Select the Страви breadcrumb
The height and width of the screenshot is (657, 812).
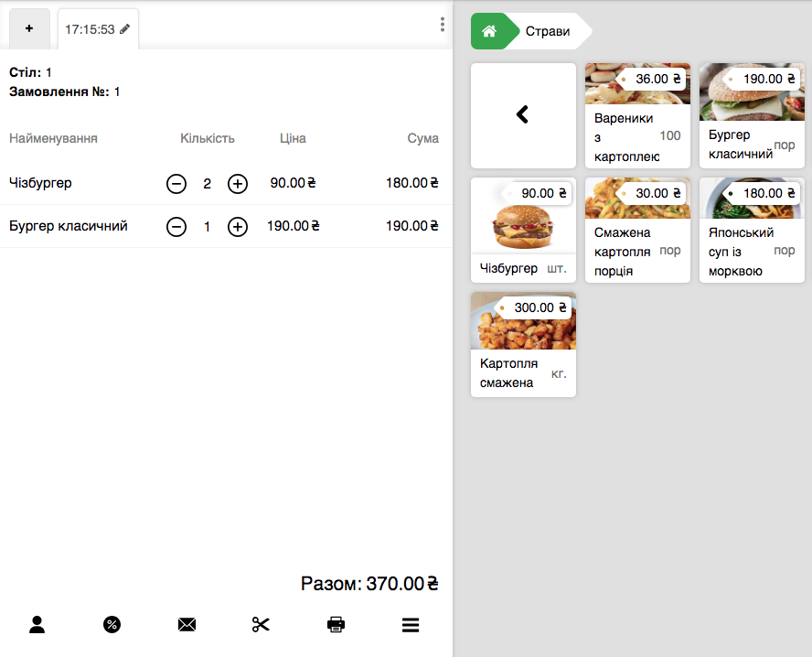(548, 31)
